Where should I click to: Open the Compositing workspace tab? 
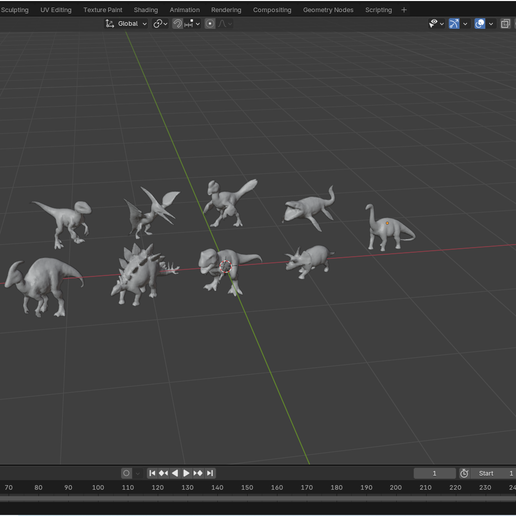(272, 10)
